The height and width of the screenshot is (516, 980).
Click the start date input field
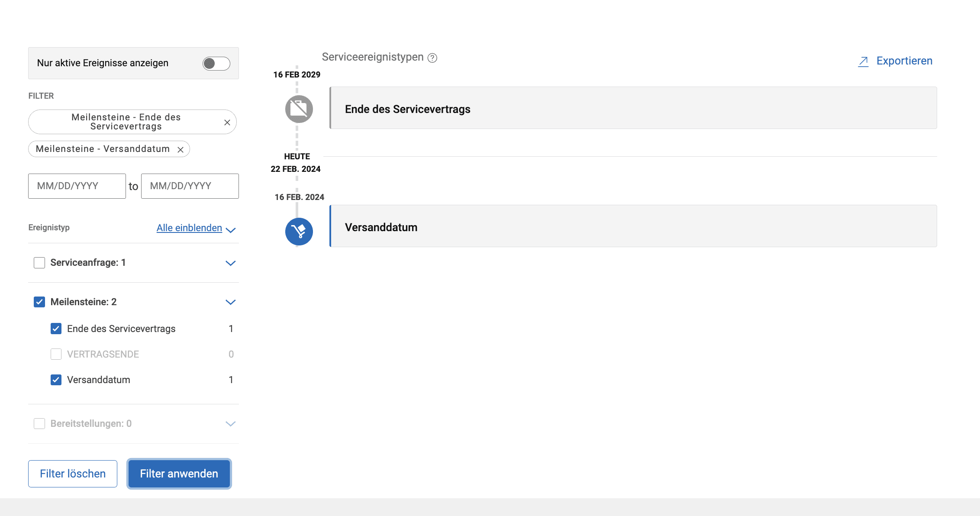point(77,186)
